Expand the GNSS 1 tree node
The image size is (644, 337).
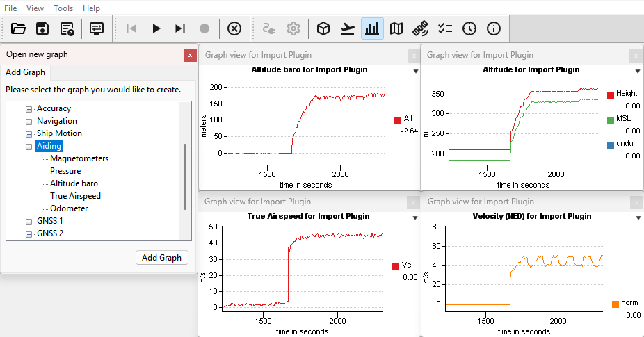[x=29, y=221]
